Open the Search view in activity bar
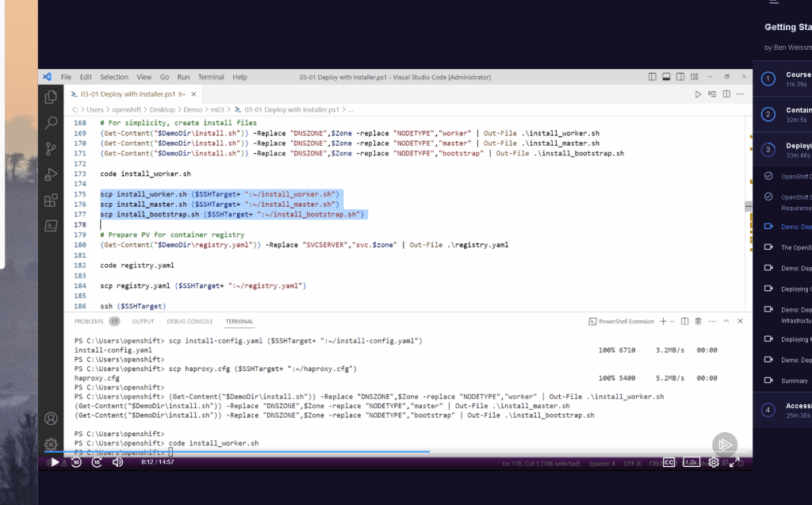The image size is (812, 505). (x=51, y=123)
